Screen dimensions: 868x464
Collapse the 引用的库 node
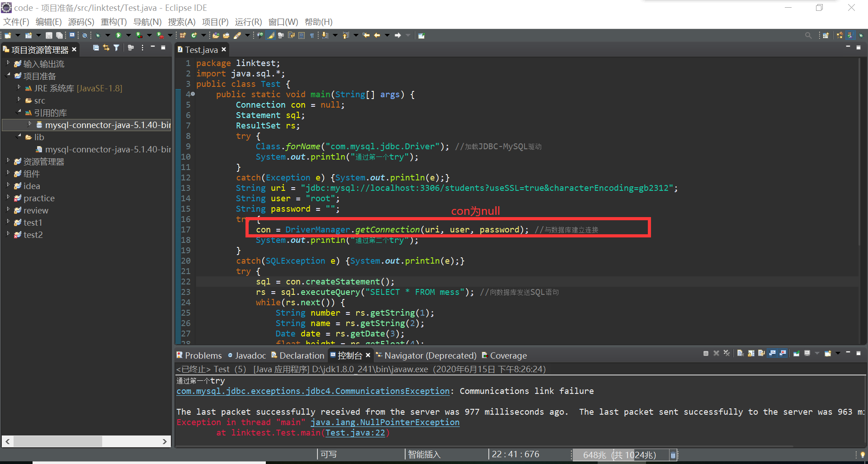(x=19, y=113)
